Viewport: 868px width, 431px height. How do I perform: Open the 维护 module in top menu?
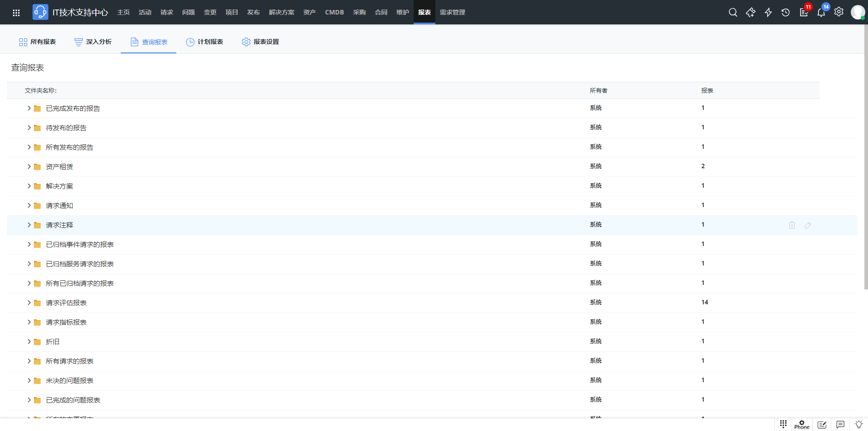click(403, 12)
